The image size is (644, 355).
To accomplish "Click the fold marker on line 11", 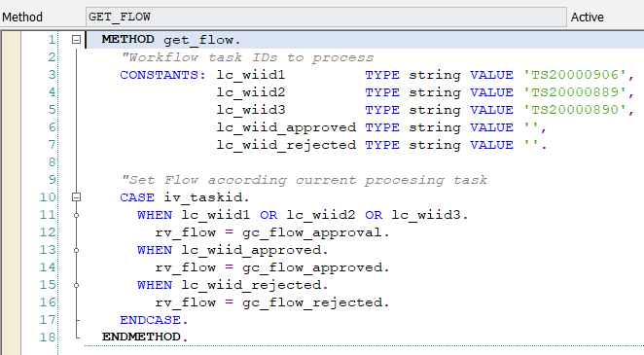I will pyautogui.click(x=77, y=215).
